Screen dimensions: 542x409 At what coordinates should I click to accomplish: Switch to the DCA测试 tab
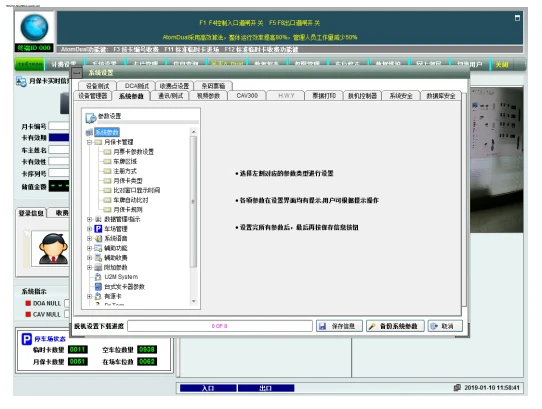(137, 86)
